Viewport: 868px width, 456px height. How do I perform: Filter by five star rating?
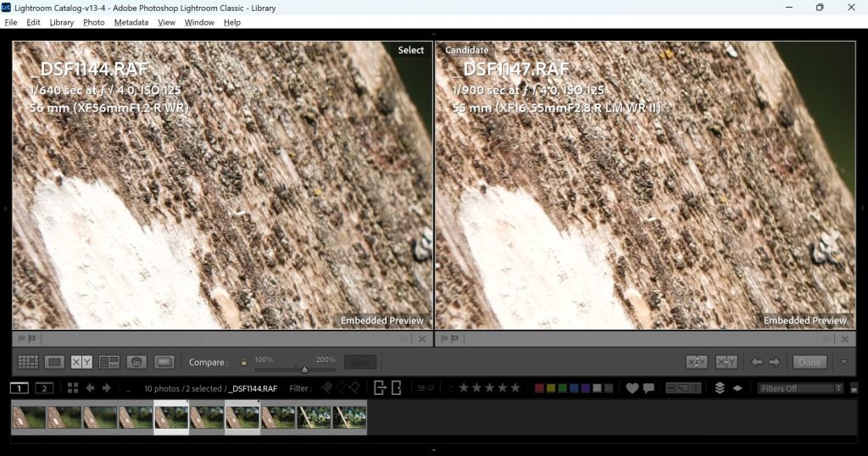[x=515, y=388]
